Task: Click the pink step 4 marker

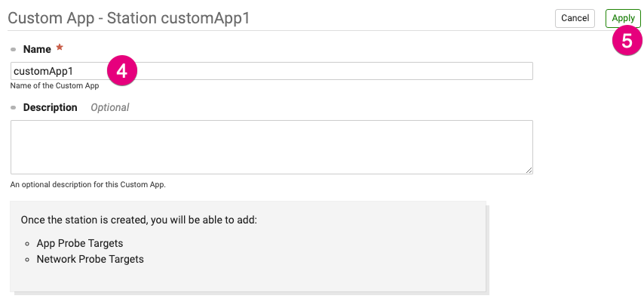Action: tap(122, 71)
